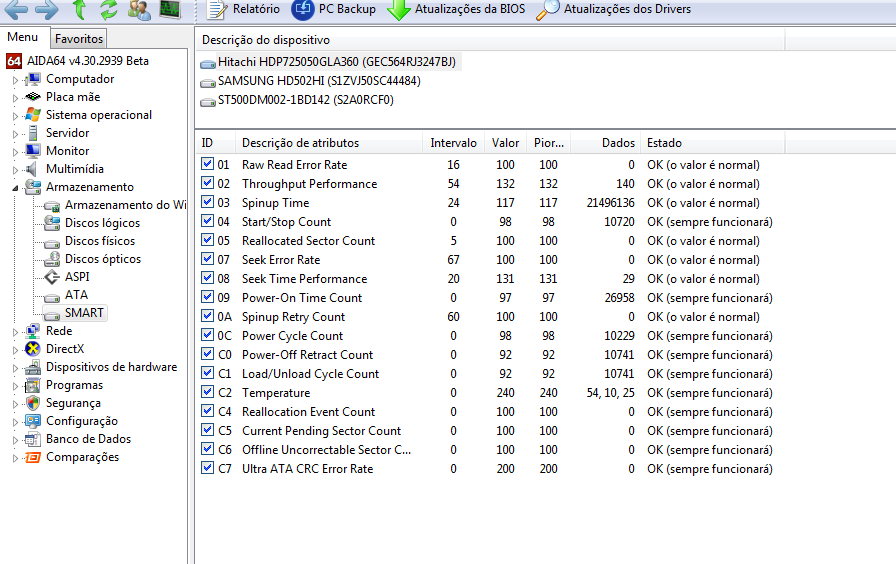Go forward with the right arrow icon
The height and width of the screenshot is (564, 896).
click(x=47, y=9)
